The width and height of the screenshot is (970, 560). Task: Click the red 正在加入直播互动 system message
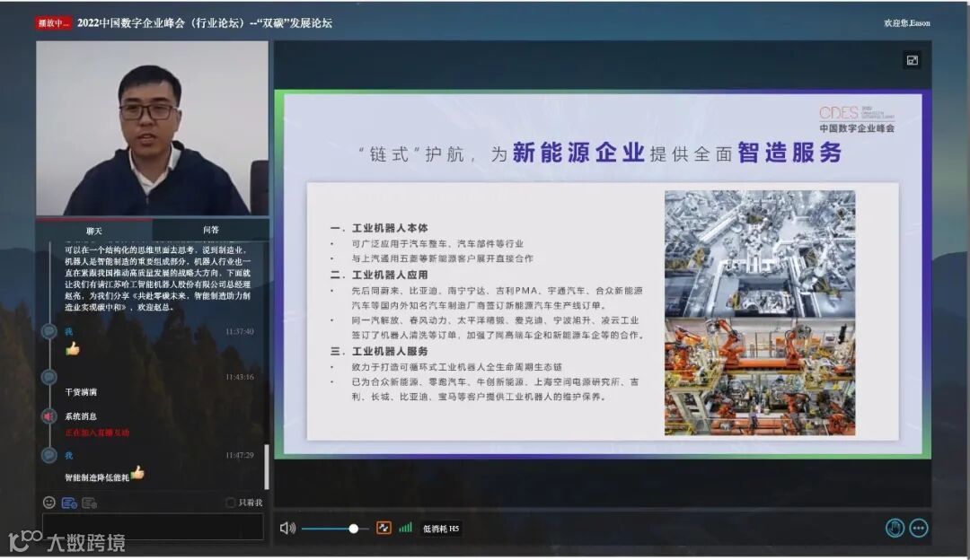(x=97, y=433)
